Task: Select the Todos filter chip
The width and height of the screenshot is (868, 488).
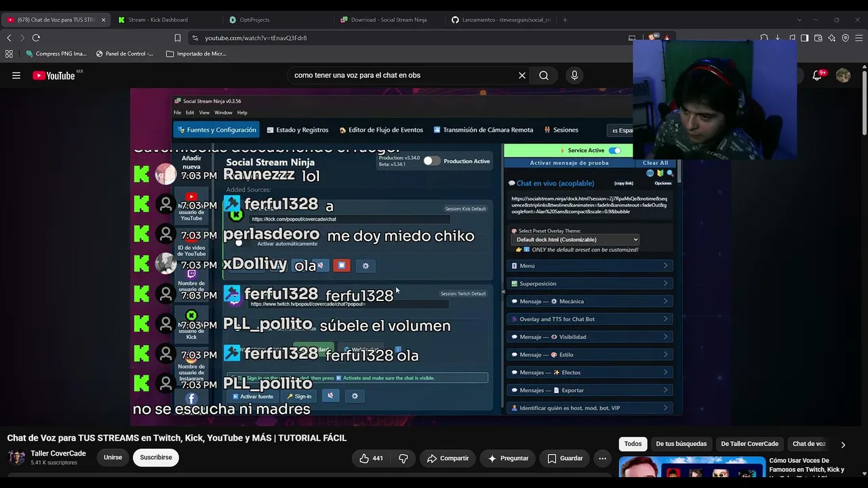Action: pos(633,444)
